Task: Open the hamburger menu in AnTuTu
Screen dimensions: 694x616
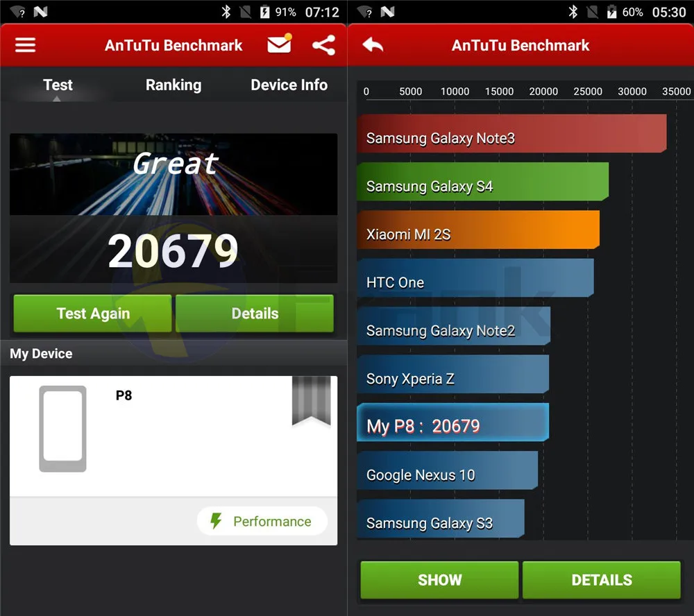Action: 25,45
